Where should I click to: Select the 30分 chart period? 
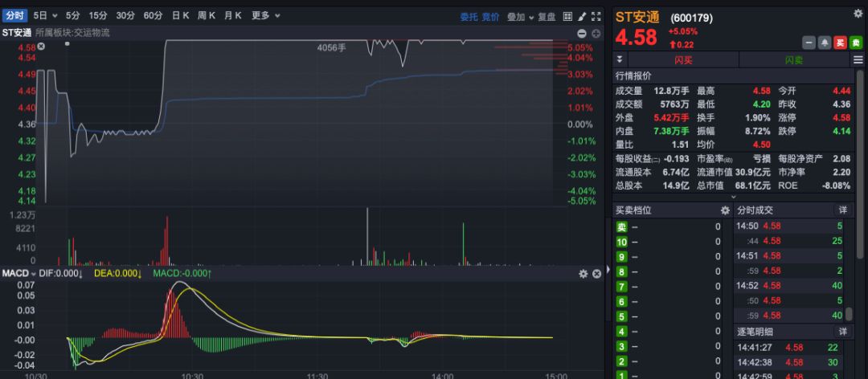coord(125,16)
